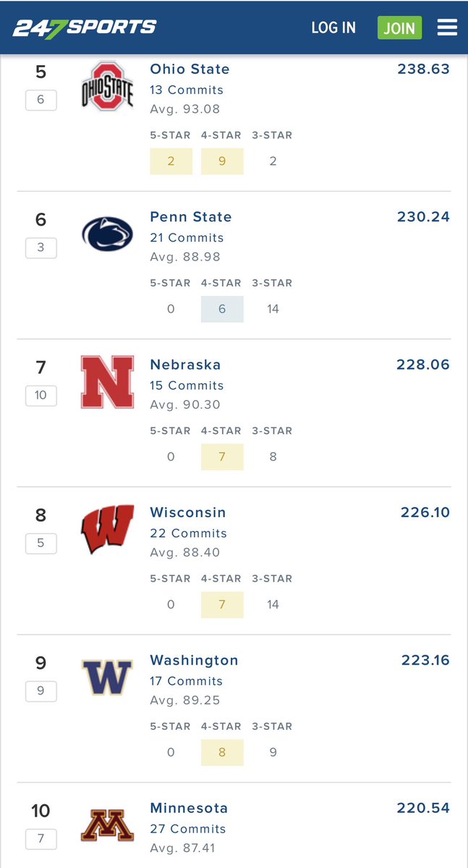
Task: Click the JOIN button
Action: click(x=399, y=27)
